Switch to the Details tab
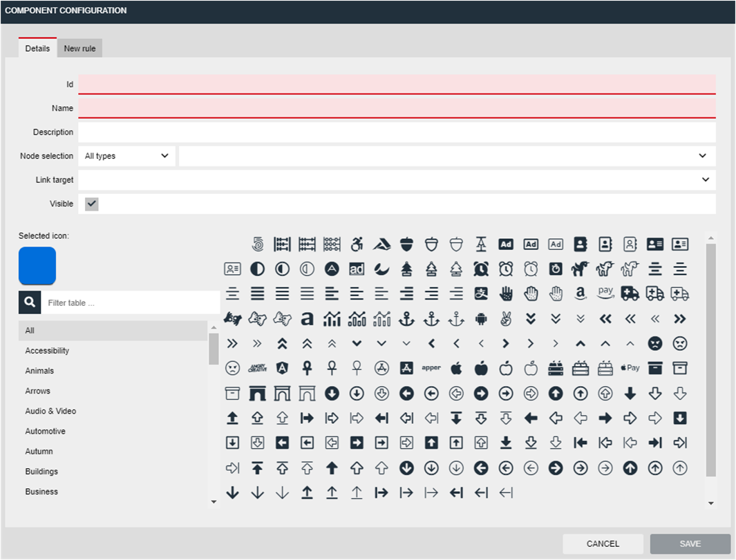This screenshot has height=560, width=736. [37, 48]
